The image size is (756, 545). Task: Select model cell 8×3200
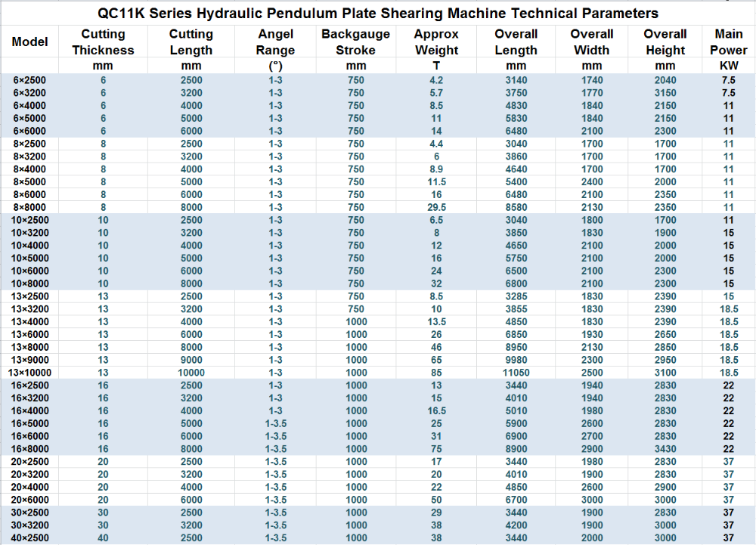(x=29, y=156)
